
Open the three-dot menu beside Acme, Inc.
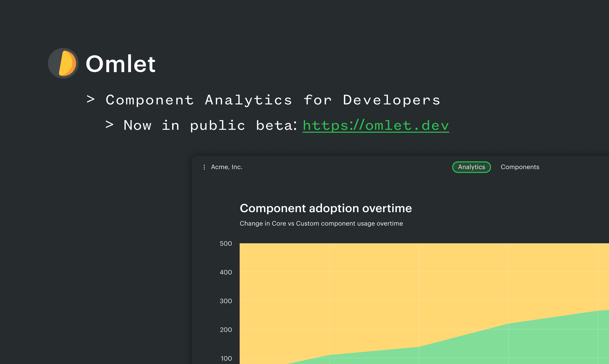204,167
